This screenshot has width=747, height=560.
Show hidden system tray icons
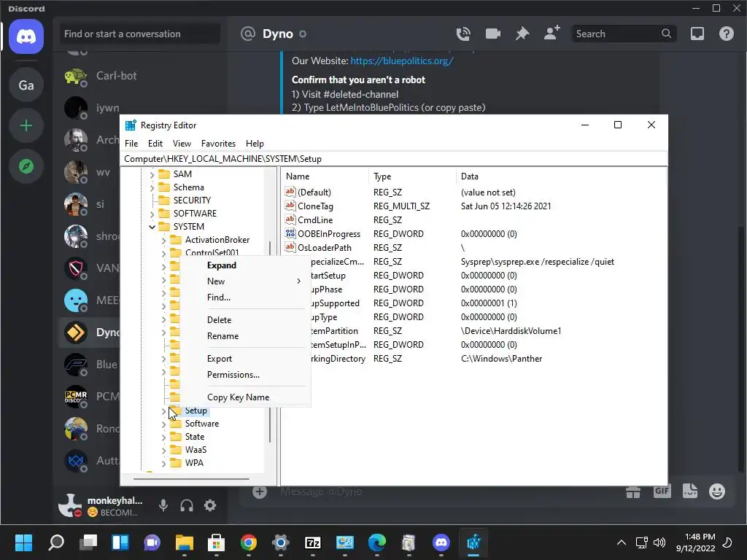pyautogui.click(x=622, y=542)
